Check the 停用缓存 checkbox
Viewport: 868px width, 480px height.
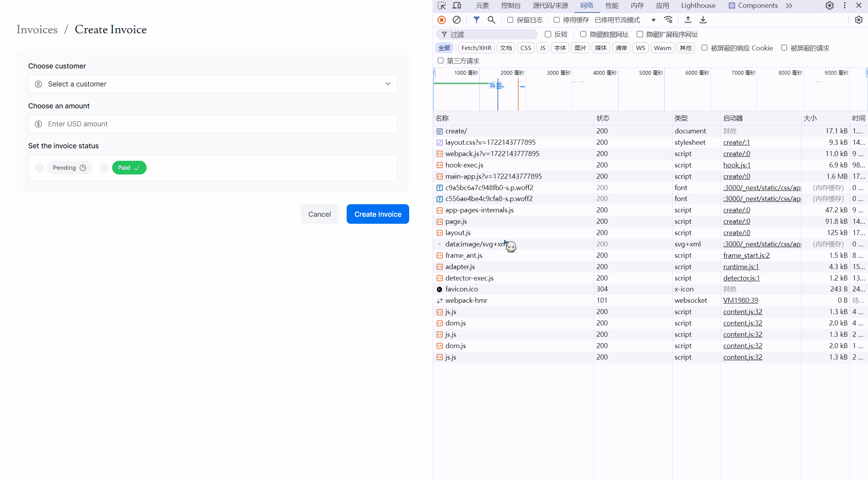point(557,20)
